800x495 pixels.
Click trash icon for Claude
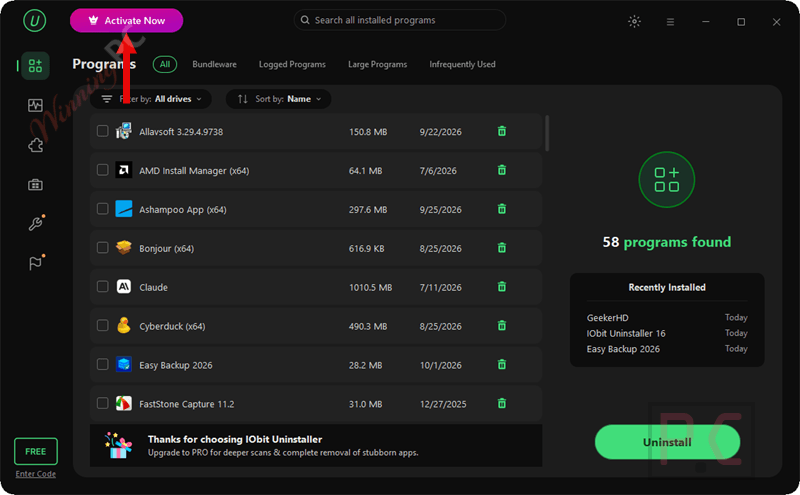point(502,287)
